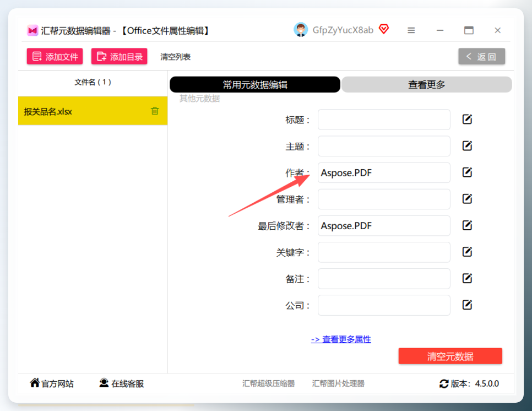Screen dimensions: 532x411
Task: Click the app logo in title bar
Action: (x=32, y=30)
